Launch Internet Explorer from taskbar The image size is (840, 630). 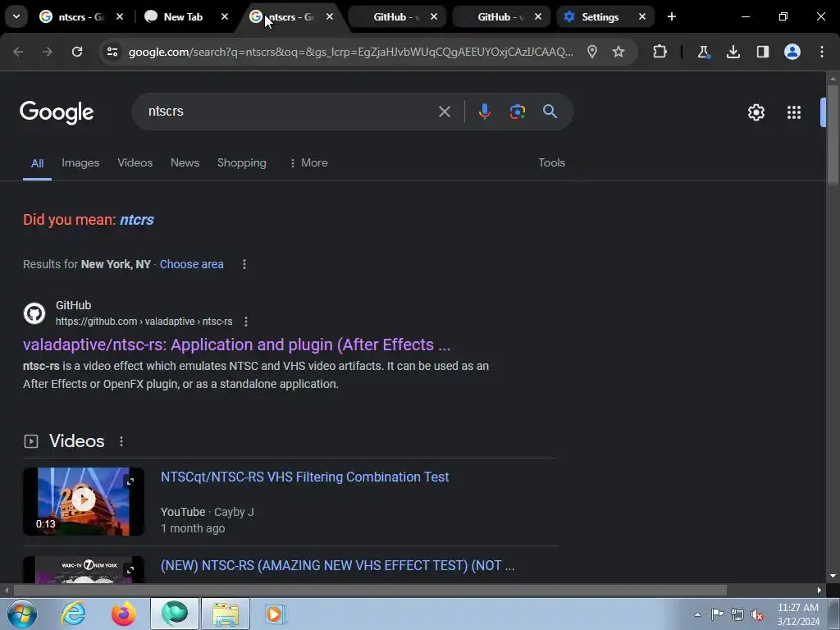[x=73, y=614]
